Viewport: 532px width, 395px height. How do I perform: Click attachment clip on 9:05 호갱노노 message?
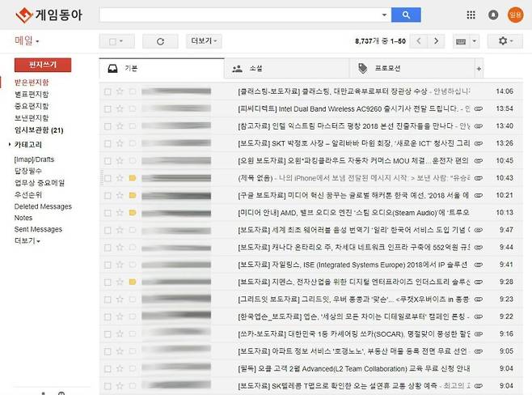[x=479, y=351]
